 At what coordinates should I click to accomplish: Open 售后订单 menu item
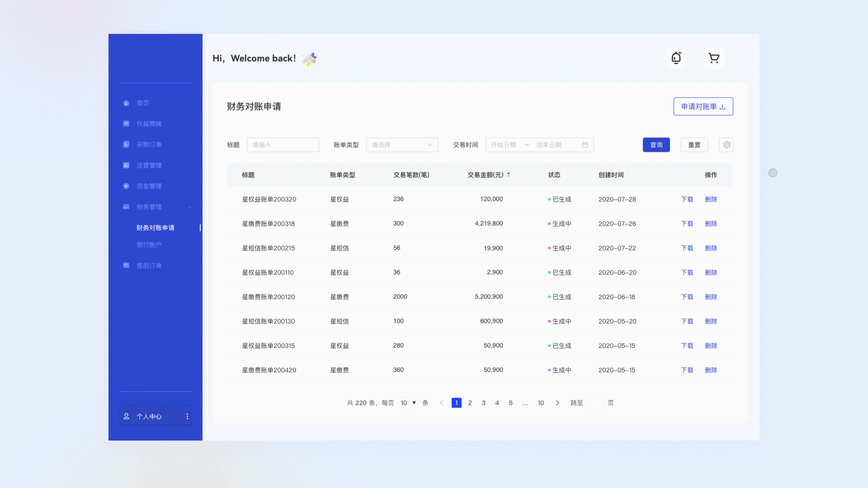tap(149, 266)
